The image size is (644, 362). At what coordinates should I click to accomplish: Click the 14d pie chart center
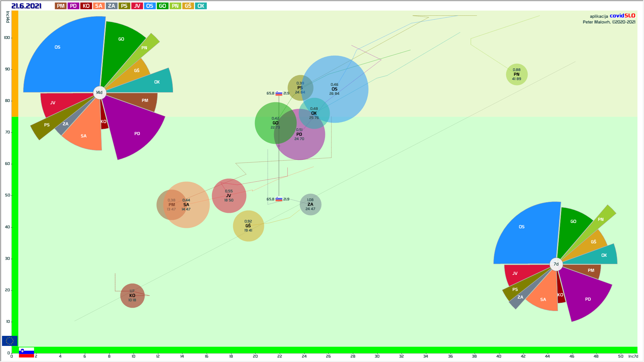[x=99, y=93]
